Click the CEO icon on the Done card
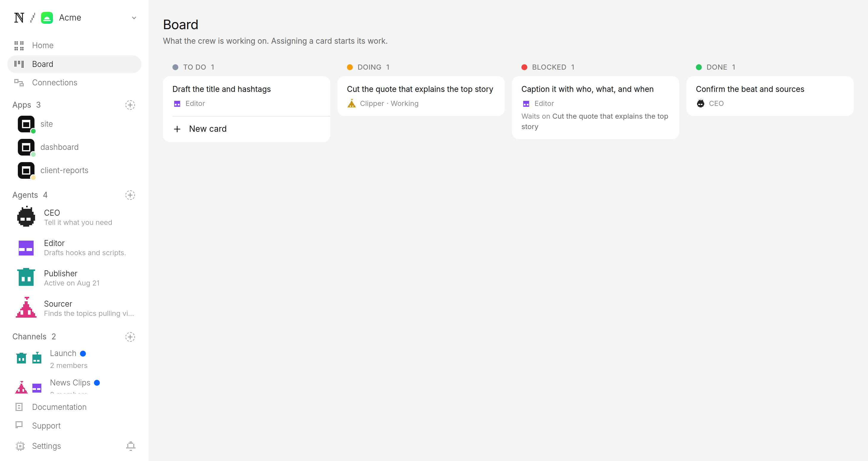This screenshot has height=461, width=868. pos(701,104)
